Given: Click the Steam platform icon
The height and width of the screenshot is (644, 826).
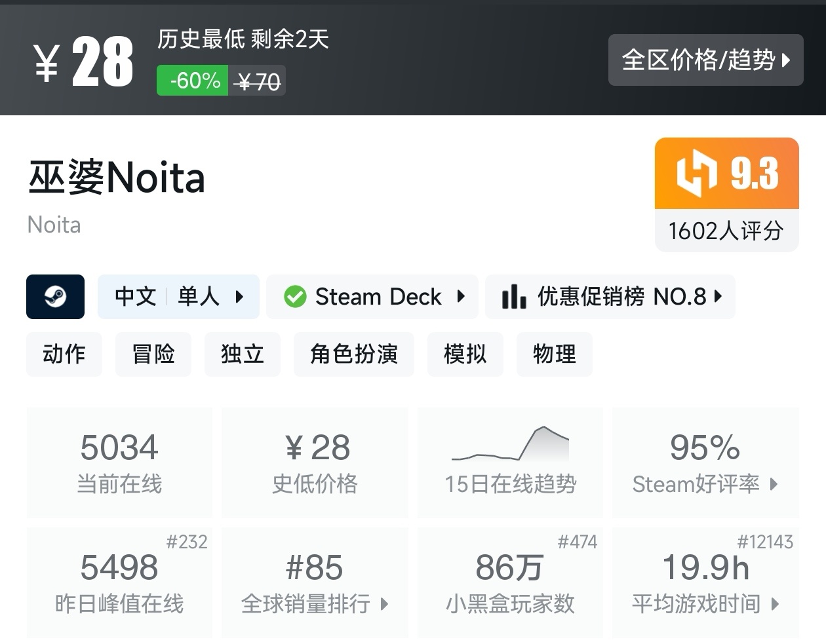Looking at the screenshot, I should (x=55, y=297).
